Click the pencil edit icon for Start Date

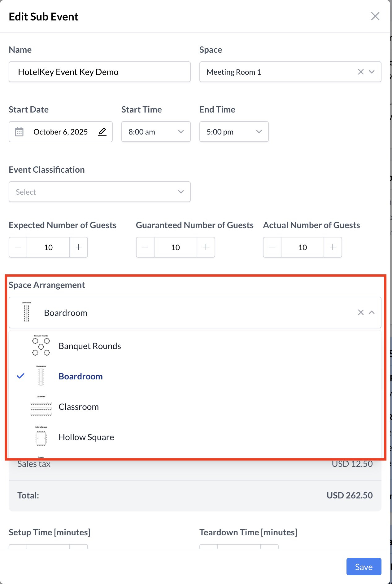102,132
